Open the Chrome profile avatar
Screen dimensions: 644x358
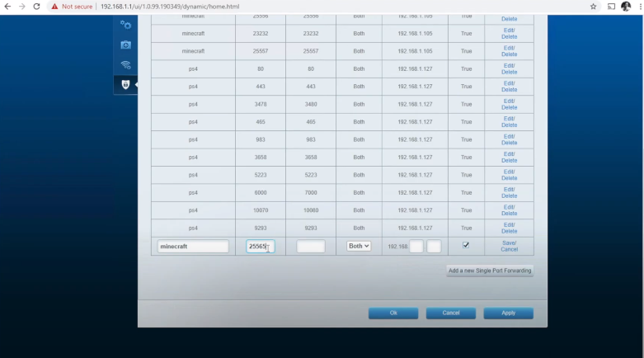[626, 6]
